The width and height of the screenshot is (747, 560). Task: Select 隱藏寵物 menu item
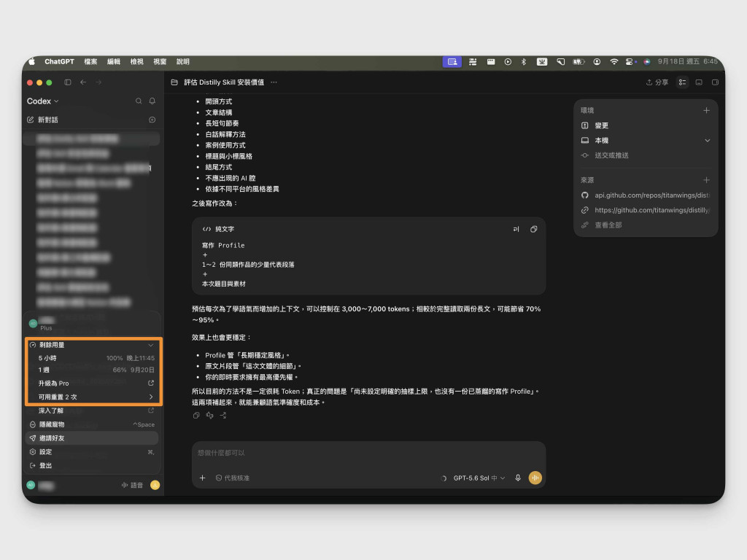(x=93, y=424)
